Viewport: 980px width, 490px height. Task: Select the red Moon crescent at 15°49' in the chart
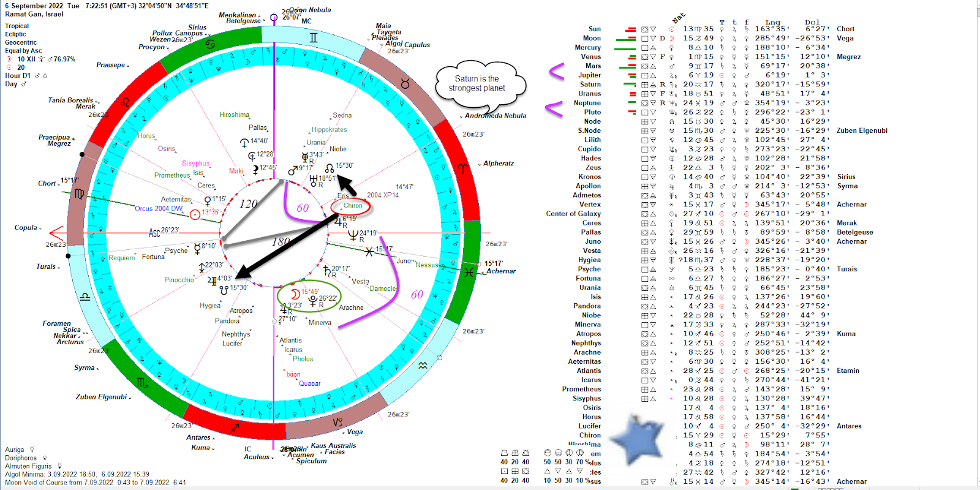click(295, 294)
